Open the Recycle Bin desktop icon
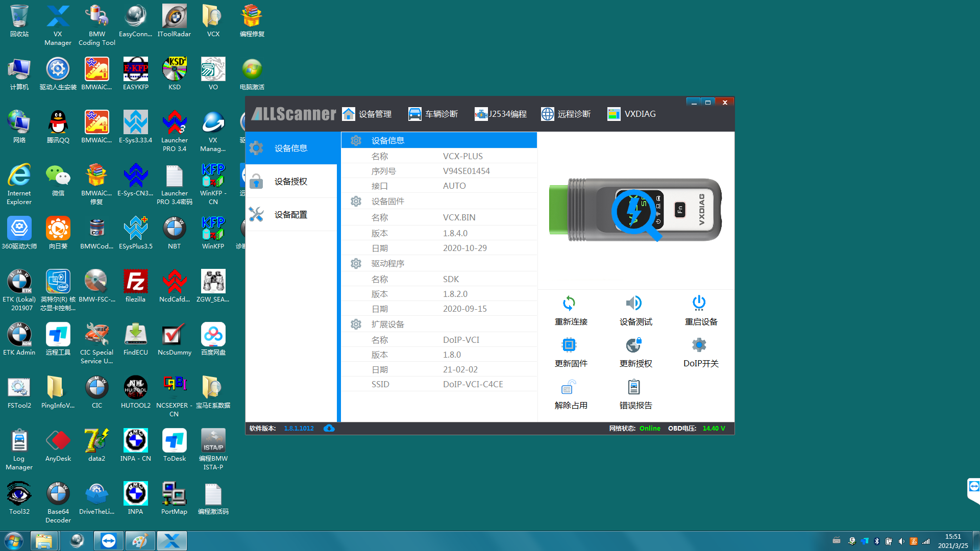Viewport: 980px width, 551px height. pyautogui.click(x=19, y=21)
